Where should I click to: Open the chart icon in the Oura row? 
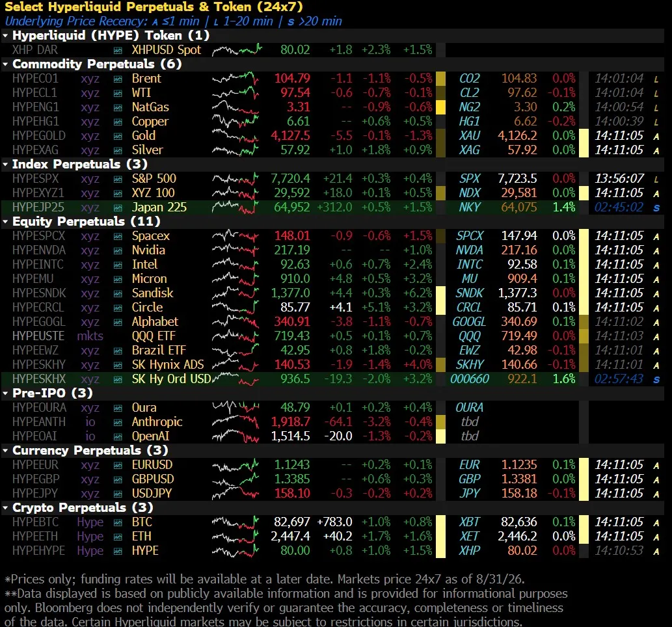[x=118, y=408]
